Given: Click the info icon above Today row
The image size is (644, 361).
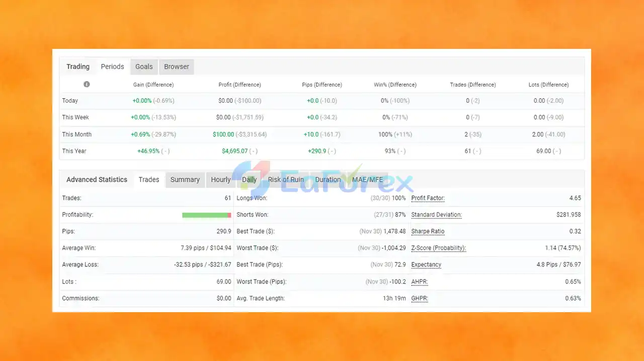Looking at the screenshot, I should point(87,85).
